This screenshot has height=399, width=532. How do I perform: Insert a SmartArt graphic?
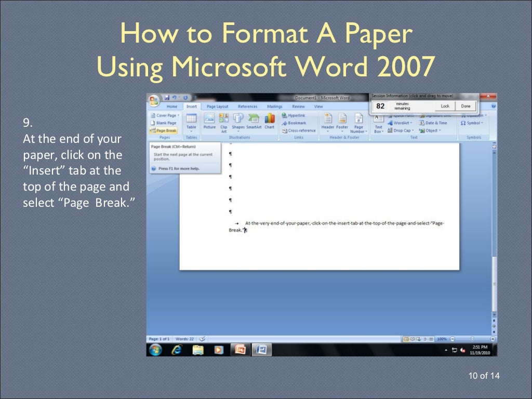click(254, 122)
